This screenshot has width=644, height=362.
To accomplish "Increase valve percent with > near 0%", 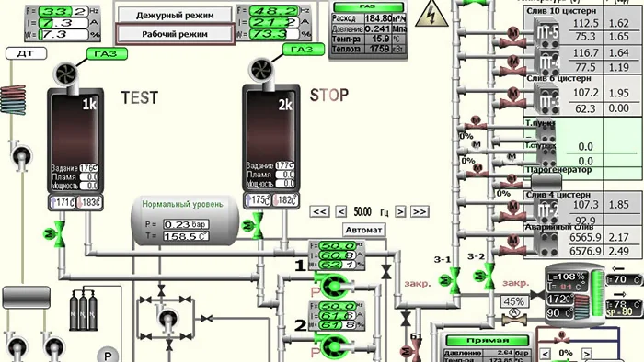I will tap(587, 354).
